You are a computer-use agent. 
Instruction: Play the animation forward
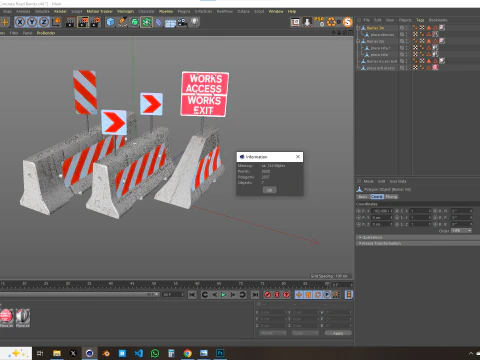tap(224, 295)
